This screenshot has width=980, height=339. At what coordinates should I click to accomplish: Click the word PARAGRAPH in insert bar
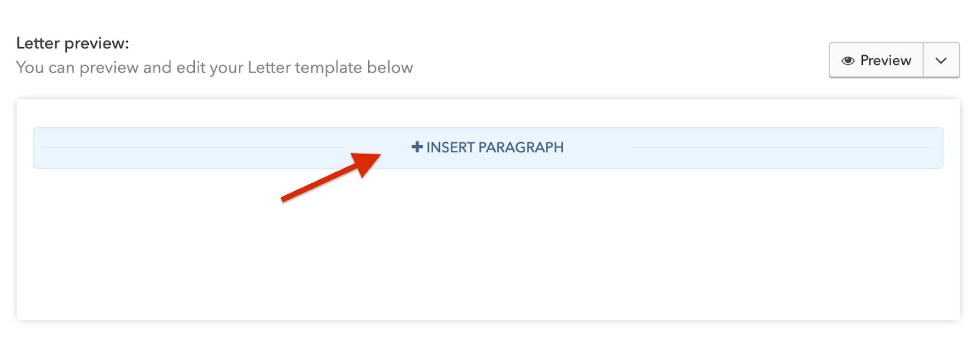click(x=521, y=148)
